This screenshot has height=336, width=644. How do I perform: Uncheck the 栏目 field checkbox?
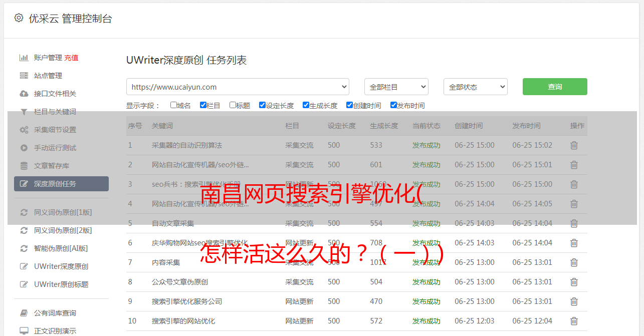[203, 105]
